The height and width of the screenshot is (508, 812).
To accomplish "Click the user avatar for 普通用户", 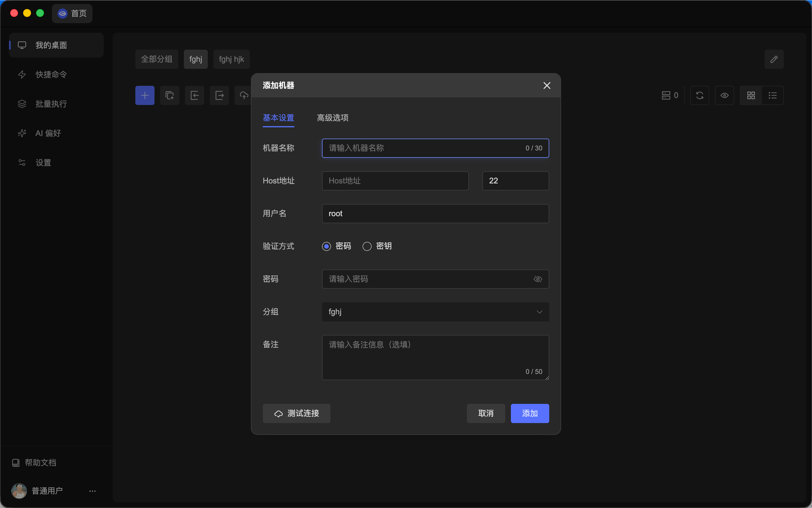I will (19, 491).
